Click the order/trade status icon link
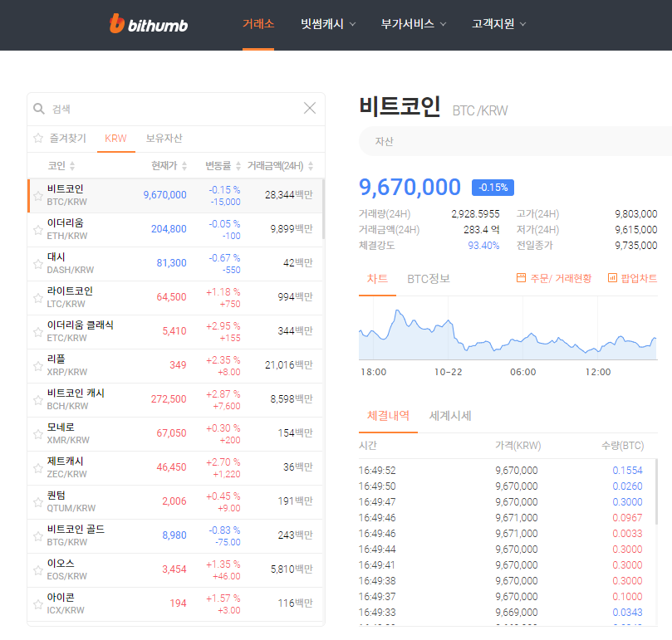The image size is (672, 640). (522, 278)
